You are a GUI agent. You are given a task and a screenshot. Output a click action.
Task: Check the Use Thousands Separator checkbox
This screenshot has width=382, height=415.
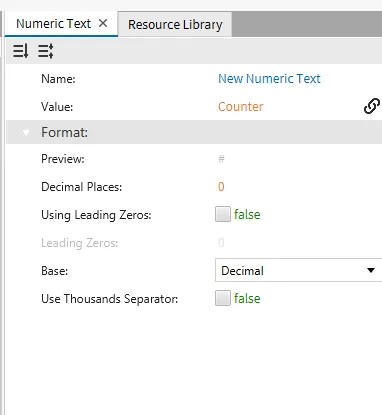tap(223, 298)
